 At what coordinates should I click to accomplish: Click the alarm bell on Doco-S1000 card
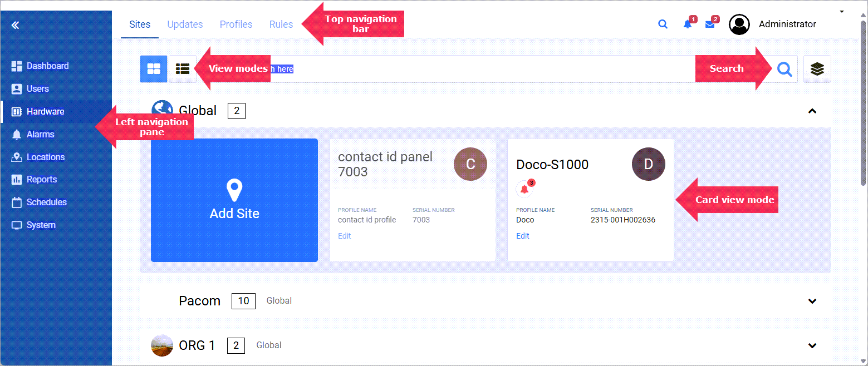pos(524,189)
